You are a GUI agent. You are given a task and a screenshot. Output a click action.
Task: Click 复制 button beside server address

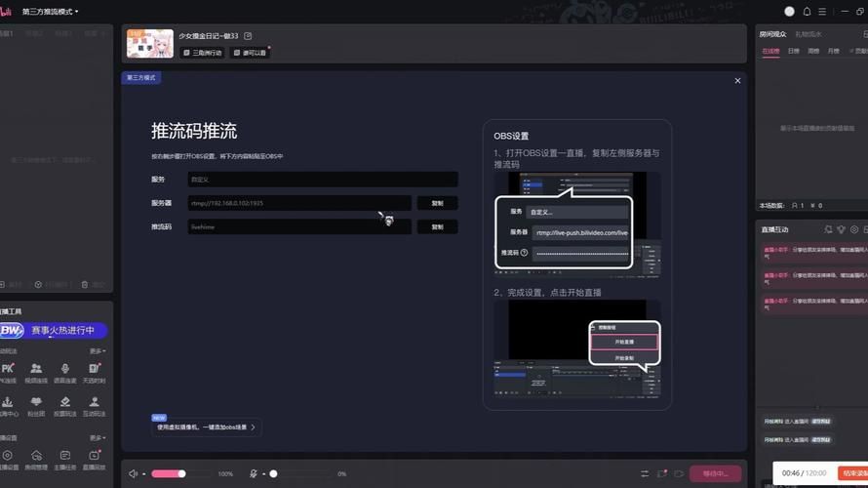click(437, 203)
